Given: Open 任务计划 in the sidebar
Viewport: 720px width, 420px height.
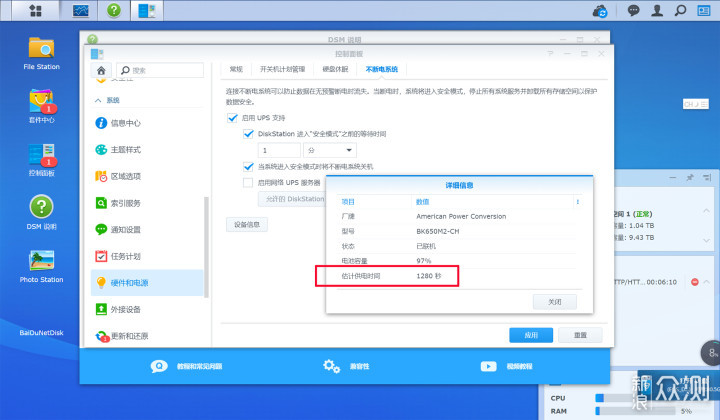Looking at the screenshot, I should click(147, 256).
